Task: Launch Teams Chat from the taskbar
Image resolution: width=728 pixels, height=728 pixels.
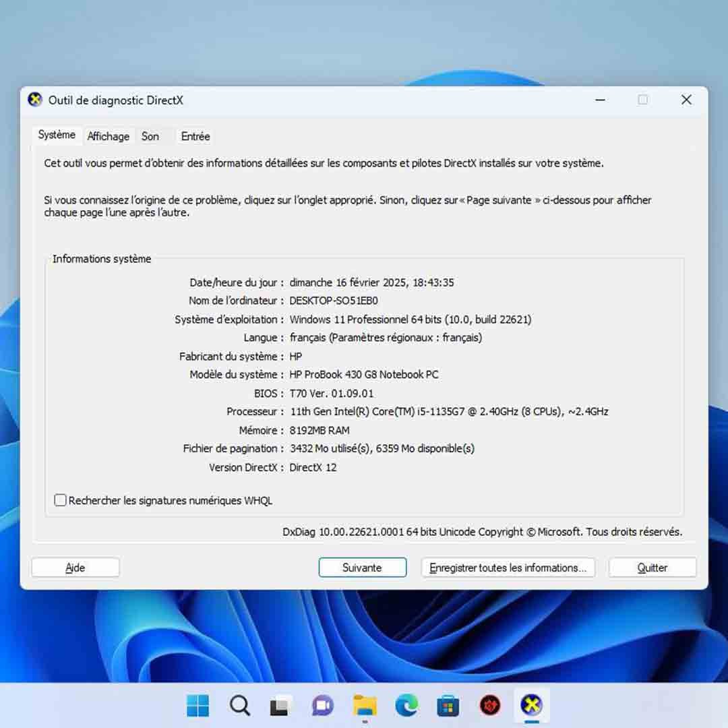Action: [323, 706]
